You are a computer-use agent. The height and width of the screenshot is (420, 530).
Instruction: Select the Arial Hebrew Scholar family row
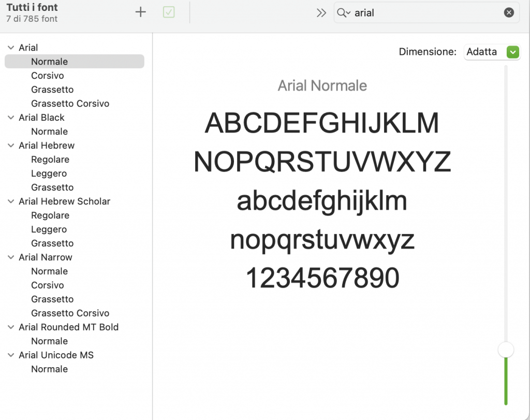75,201
